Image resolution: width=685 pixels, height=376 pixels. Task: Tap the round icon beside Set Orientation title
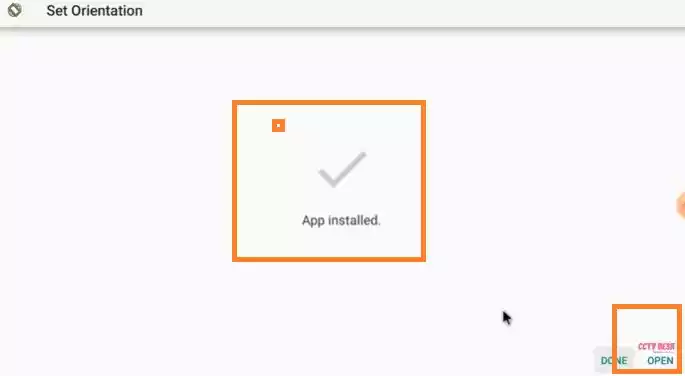14,10
